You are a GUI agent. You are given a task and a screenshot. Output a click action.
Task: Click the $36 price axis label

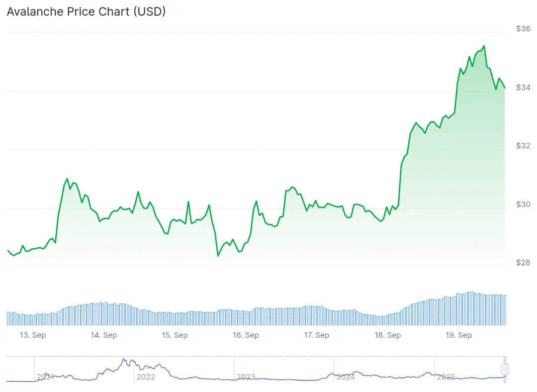tap(523, 29)
